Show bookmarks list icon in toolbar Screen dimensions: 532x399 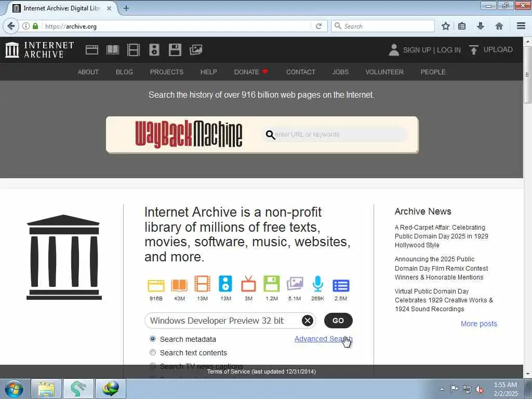click(462, 26)
